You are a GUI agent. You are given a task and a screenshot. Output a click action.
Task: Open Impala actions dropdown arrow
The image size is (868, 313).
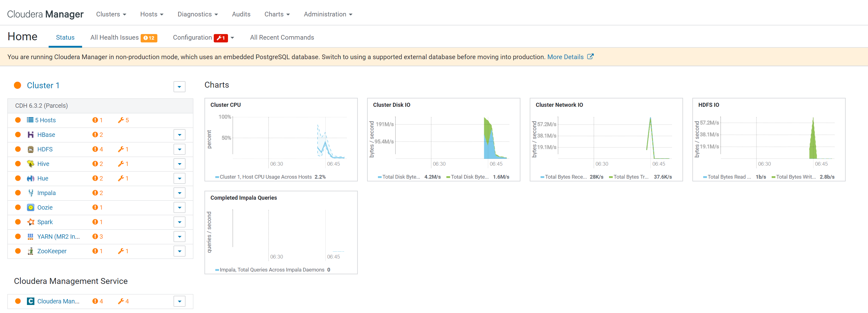[x=180, y=193]
